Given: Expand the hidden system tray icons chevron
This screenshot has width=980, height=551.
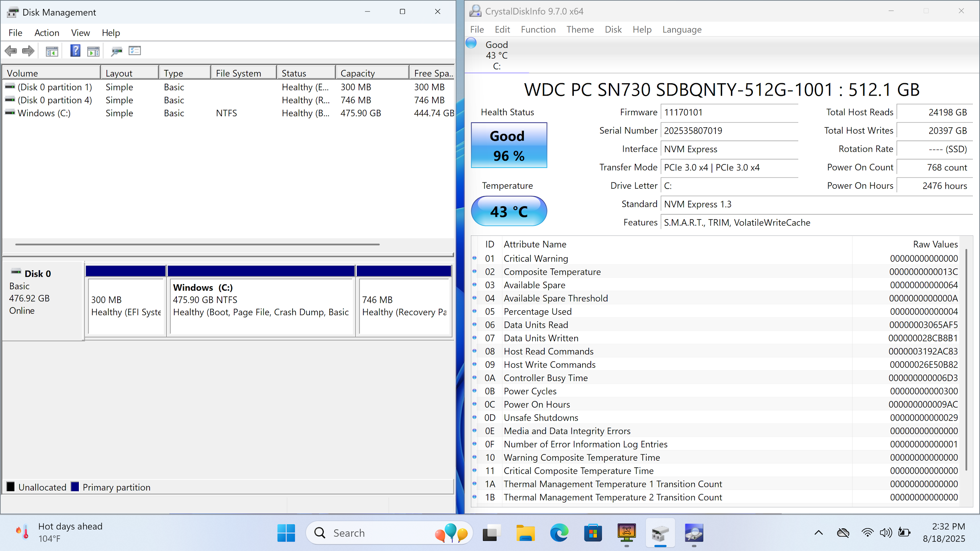Looking at the screenshot, I should [x=818, y=533].
